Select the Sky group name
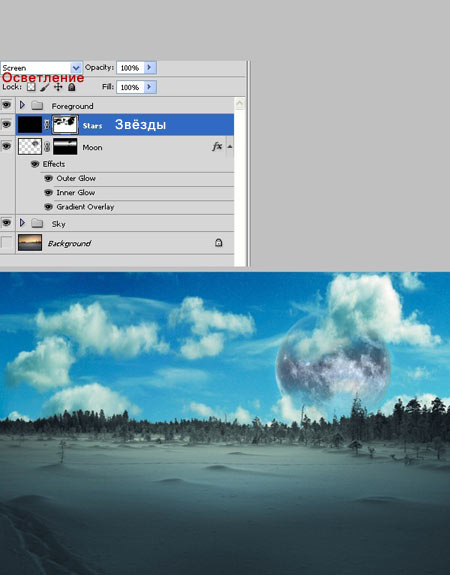 coord(59,224)
